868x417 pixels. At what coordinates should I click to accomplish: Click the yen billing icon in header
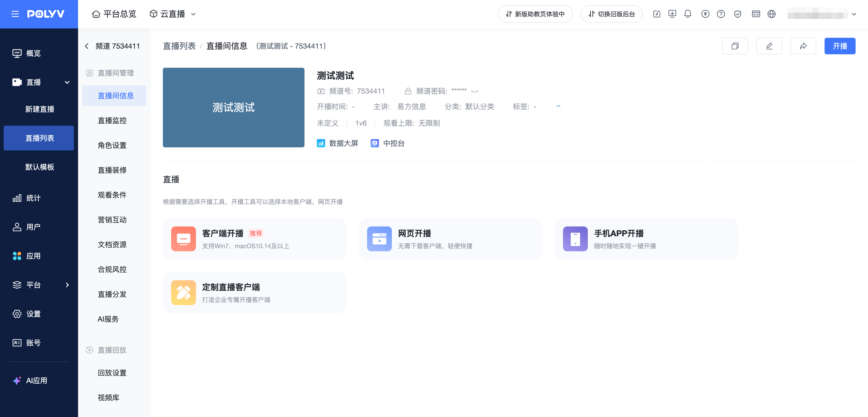[x=705, y=14]
